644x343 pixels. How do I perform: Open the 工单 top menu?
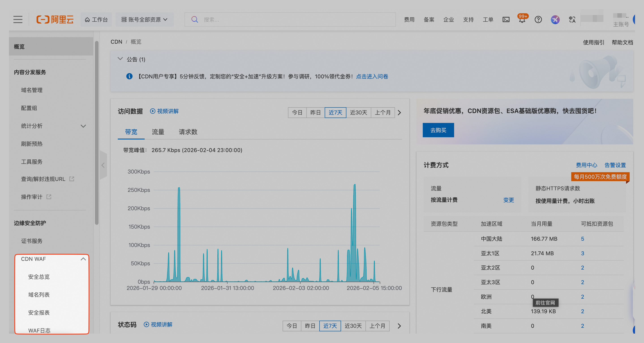pyautogui.click(x=488, y=19)
